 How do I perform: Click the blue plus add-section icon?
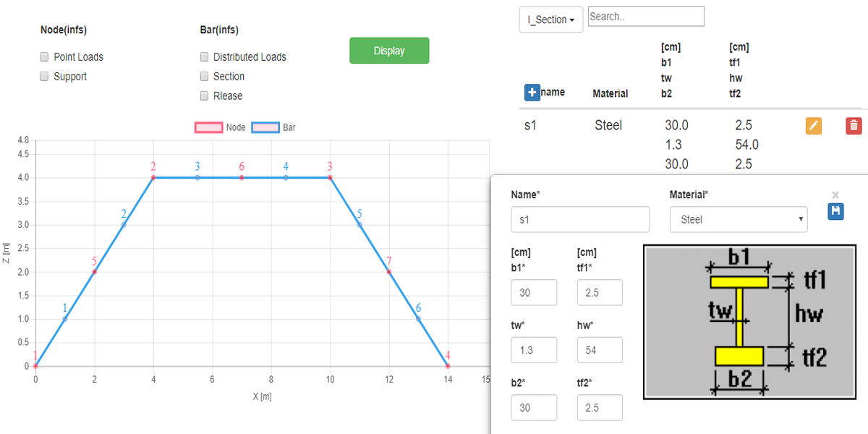(532, 93)
